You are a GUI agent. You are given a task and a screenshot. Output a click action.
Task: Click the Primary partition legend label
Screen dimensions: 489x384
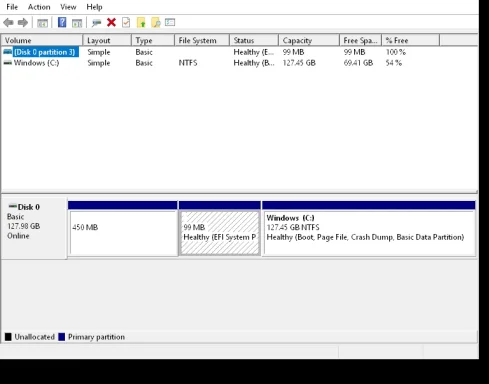tap(96, 337)
